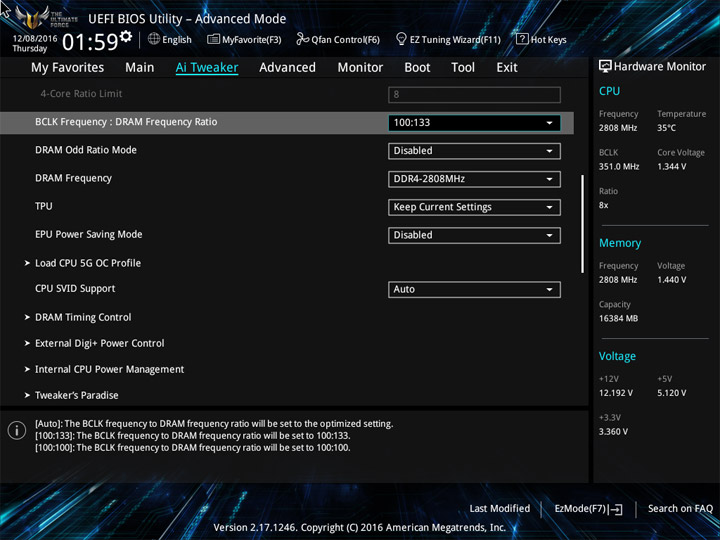Click the memory voltage 1.440 V

coord(672,280)
